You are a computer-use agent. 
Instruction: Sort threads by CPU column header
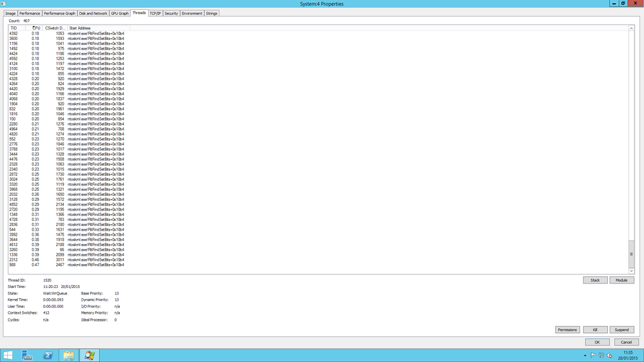pyautogui.click(x=35, y=28)
